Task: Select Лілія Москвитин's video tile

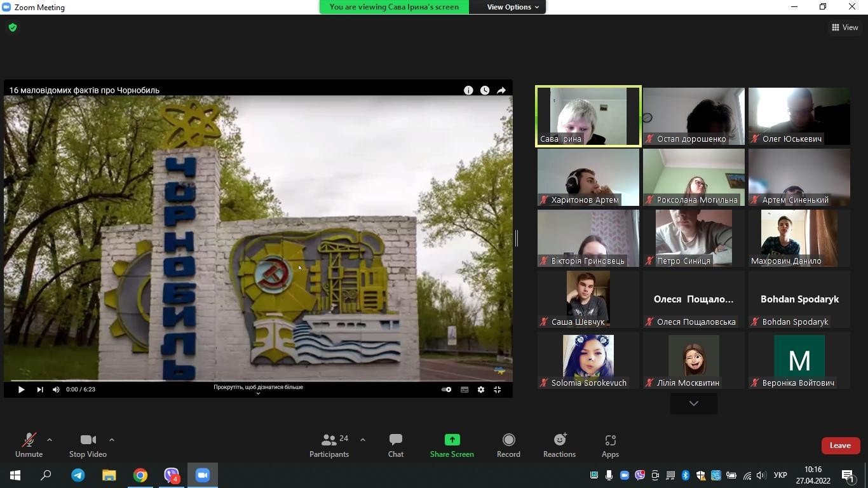Action: 694,360
